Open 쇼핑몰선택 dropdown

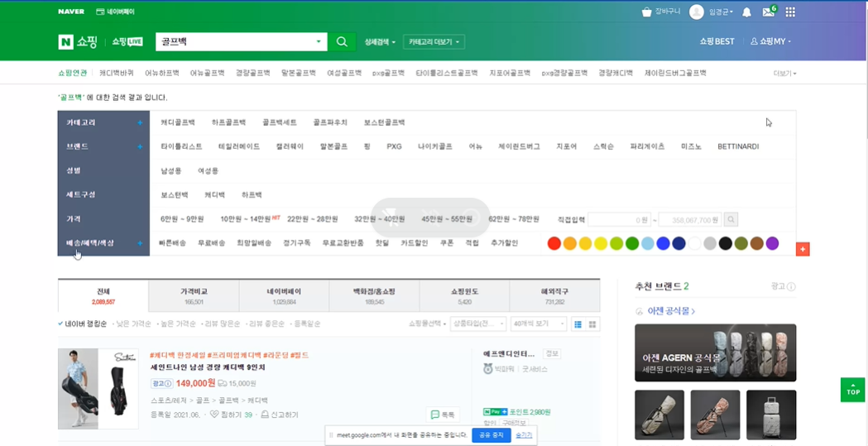coord(427,324)
